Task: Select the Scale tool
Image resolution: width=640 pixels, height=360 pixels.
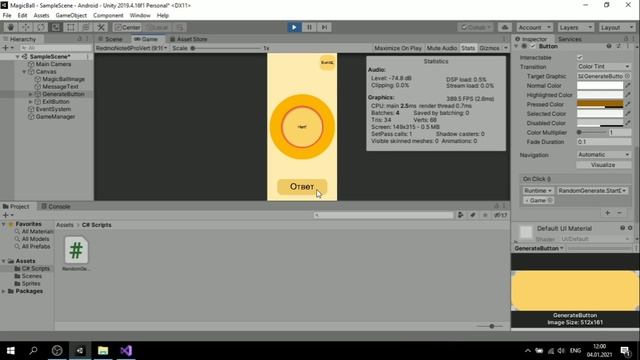Action: click(x=56, y=27)
